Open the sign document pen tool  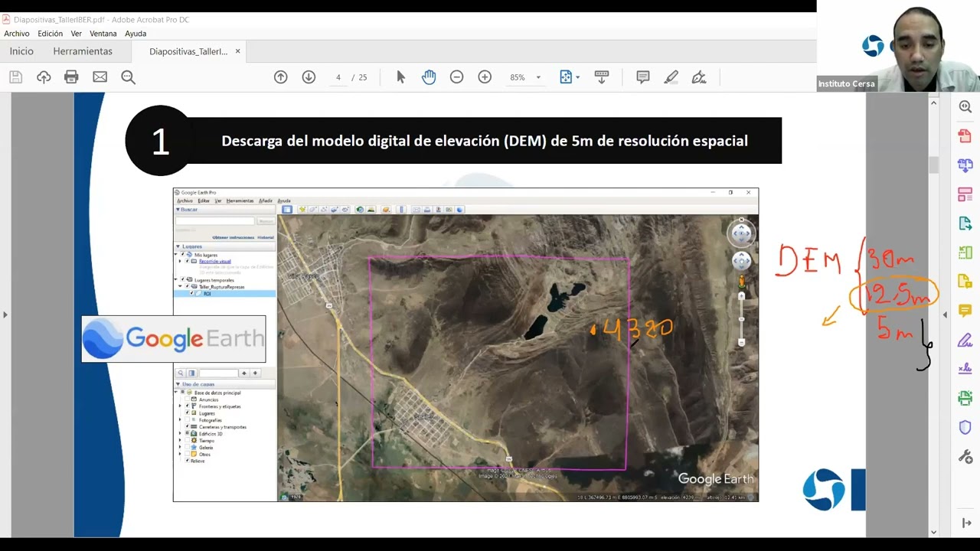tap(699, 77)
